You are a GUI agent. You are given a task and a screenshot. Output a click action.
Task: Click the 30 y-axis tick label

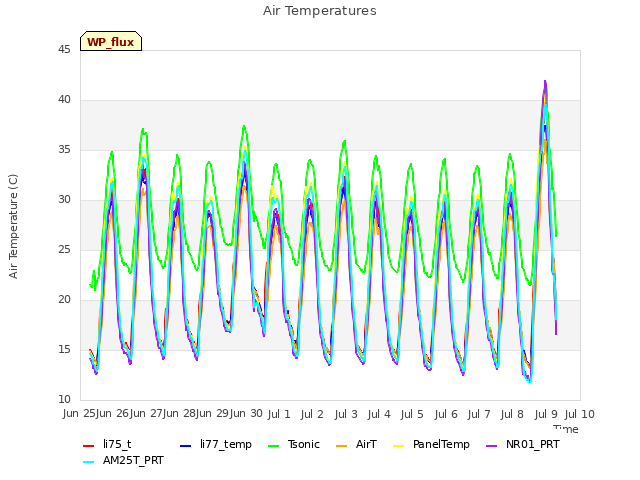tap(64, 200)
